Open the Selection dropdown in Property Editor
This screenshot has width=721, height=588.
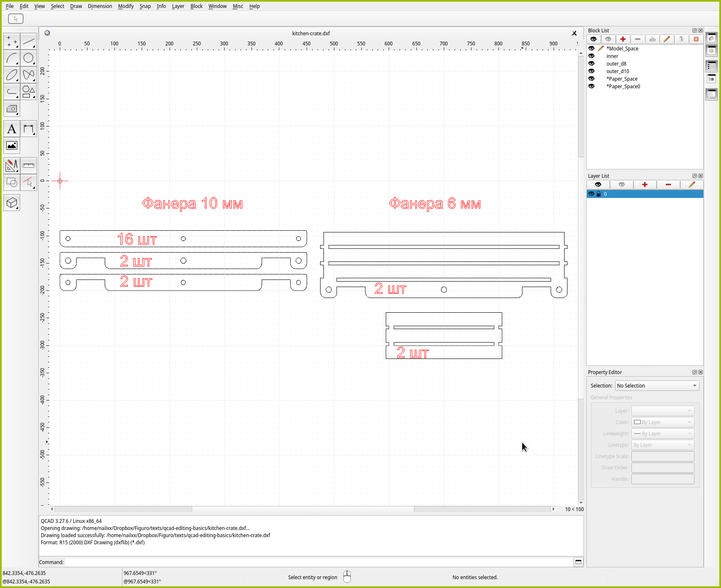[657, 386]
